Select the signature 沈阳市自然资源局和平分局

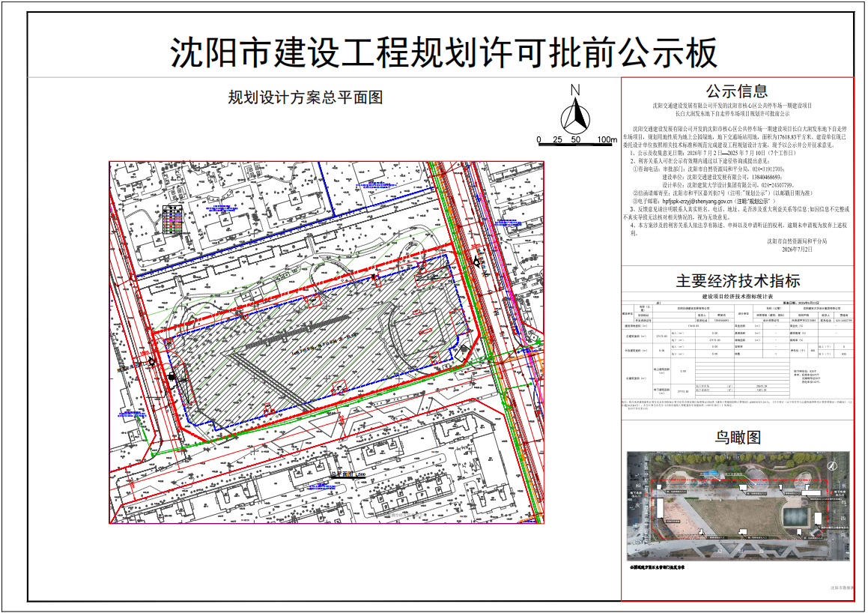(797, 241)
